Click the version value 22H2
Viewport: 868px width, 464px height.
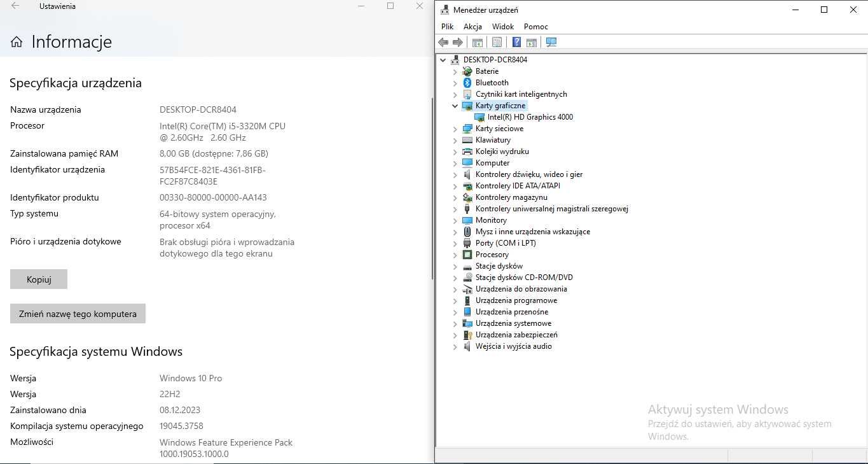tap(170, 394)
